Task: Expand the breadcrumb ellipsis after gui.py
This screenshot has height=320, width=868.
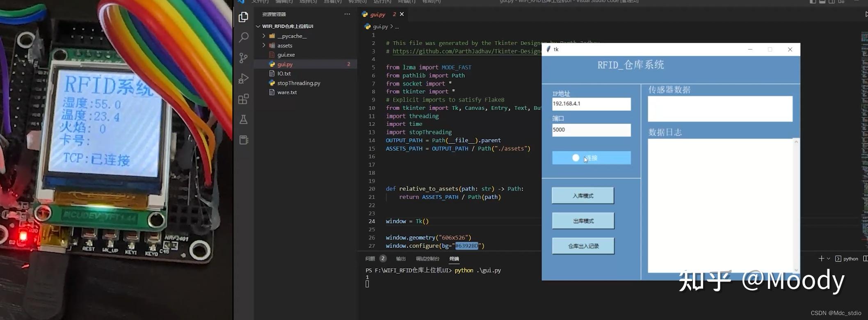Action: (397, 27)
